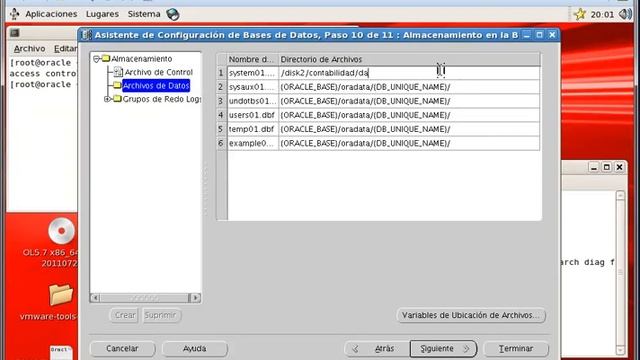The width and height of the screenshot is (640, 360).
Task: Select the users01.dbf file name cell
Action: coord(253,115)
